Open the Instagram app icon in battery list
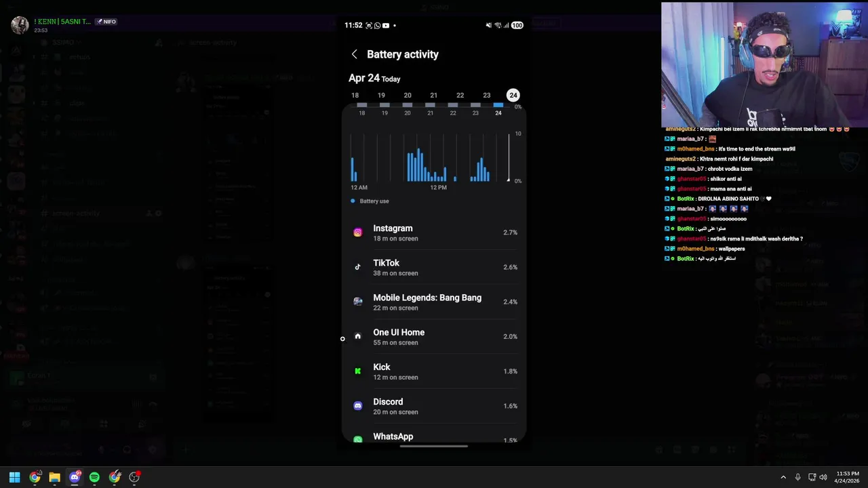The image size is (868, 488). pos(357,232)
